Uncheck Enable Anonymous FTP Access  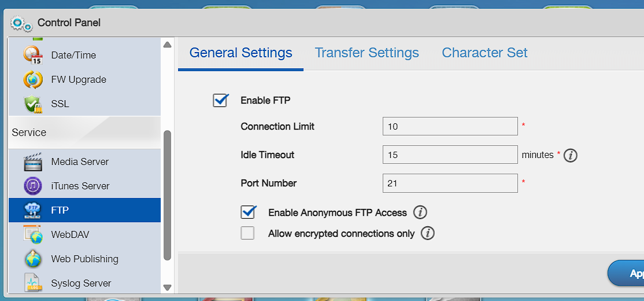pos(248,212)
